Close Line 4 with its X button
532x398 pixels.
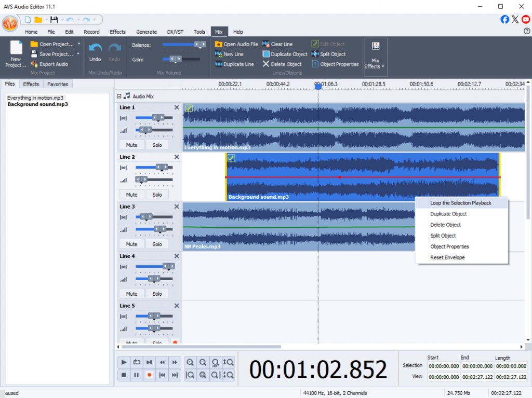click(177, 256)
